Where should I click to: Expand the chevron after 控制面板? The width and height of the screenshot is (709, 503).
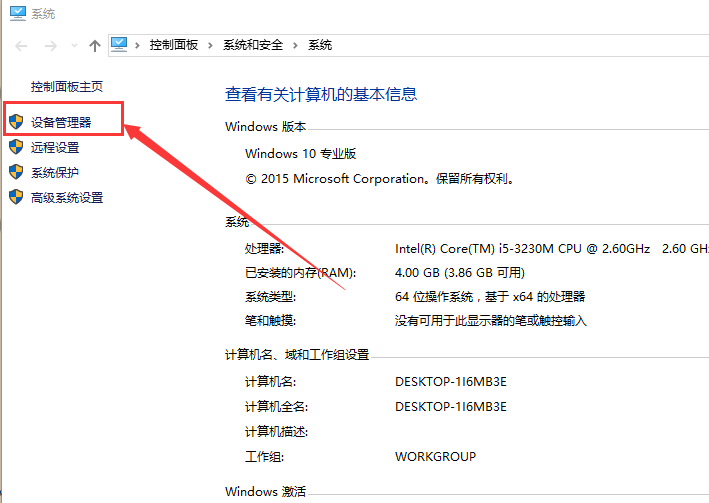pos(210,45)
